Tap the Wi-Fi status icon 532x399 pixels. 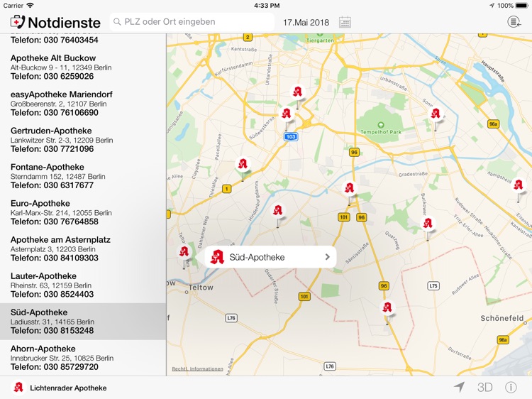(x=31, y=6)
